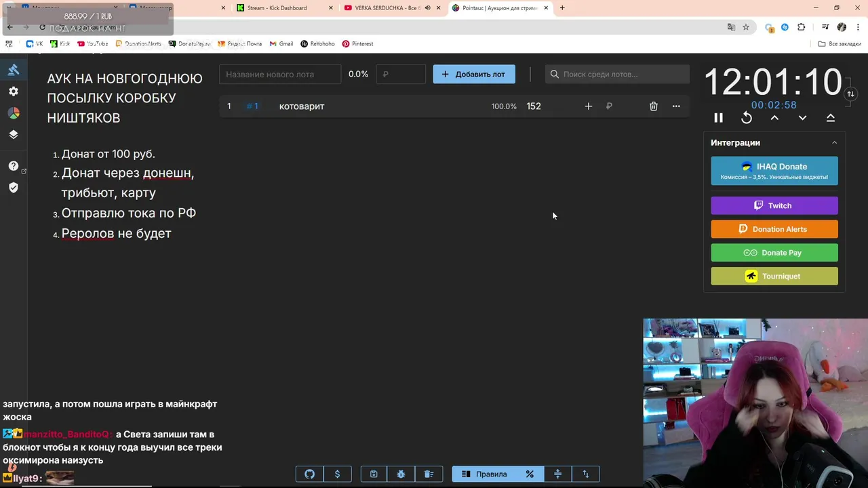Pause the auction timer
868x488 pixels.
[x=719, y=118]
